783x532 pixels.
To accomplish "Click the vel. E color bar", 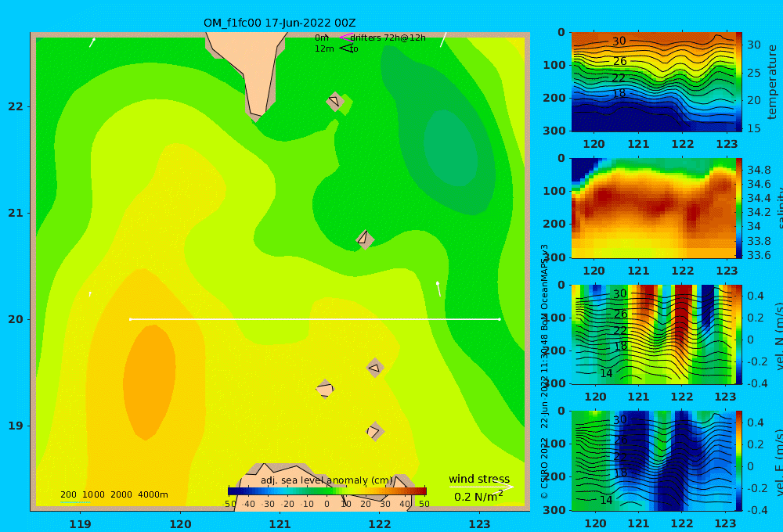I will [x=738, y=461].
